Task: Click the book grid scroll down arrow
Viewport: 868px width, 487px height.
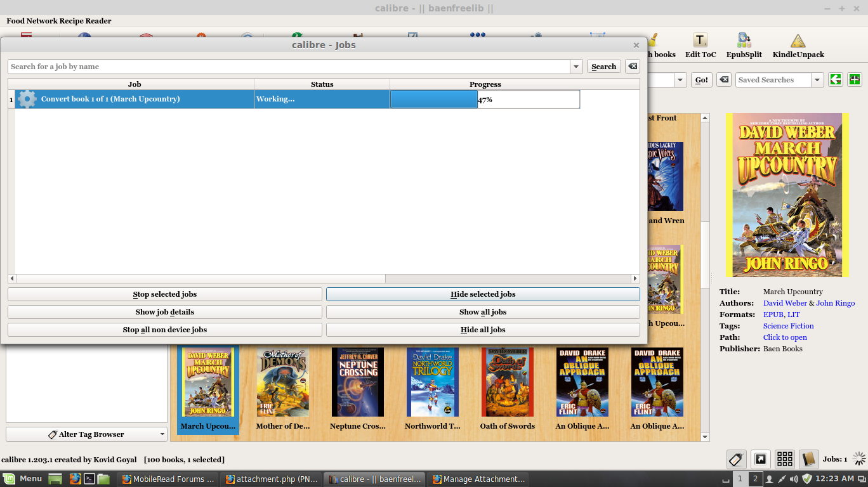Action: pos(705,437)
